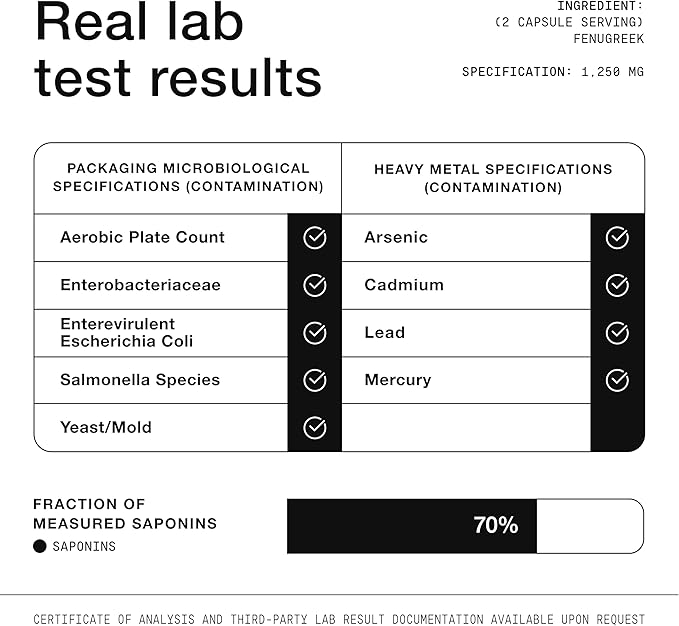Select the Heavy Metal Specifications header
Screen dimensions: 679x626
point(493,178)
